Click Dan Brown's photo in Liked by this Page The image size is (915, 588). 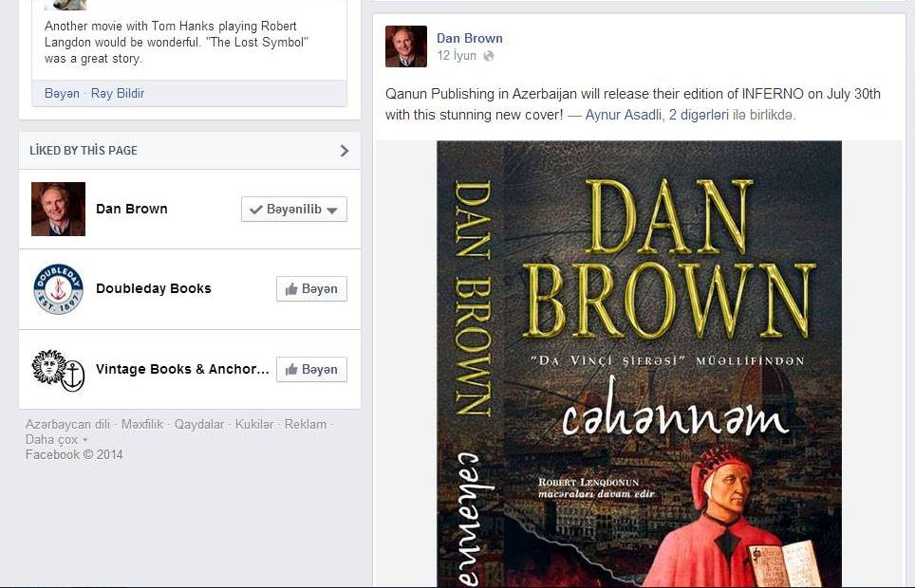pyautogui.click(x=58, y=209)
